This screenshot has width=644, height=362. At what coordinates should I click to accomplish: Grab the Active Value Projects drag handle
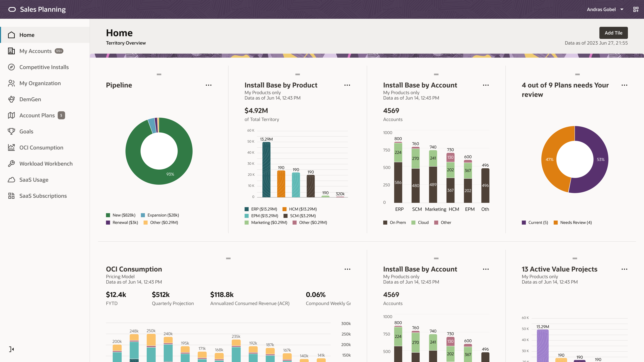point(575,258)
